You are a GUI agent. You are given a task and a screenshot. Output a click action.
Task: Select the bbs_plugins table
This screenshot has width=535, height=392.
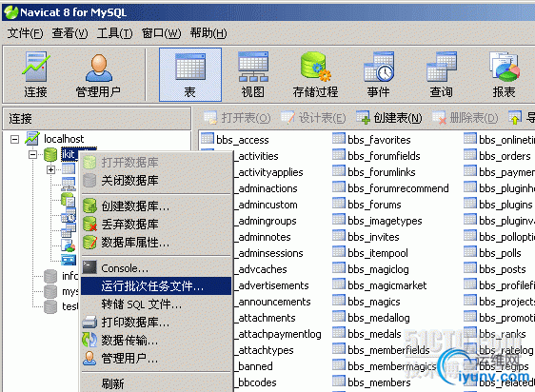[x=498, y=205]
